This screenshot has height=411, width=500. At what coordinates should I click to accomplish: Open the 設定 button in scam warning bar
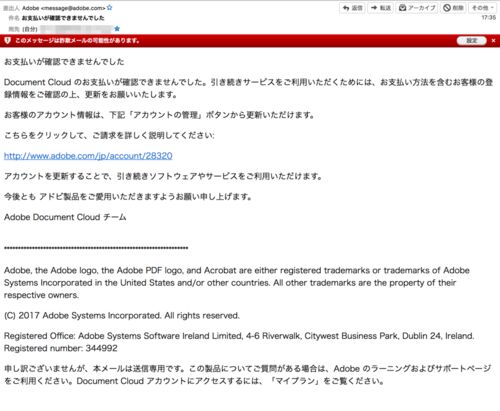tap(472, 41)
